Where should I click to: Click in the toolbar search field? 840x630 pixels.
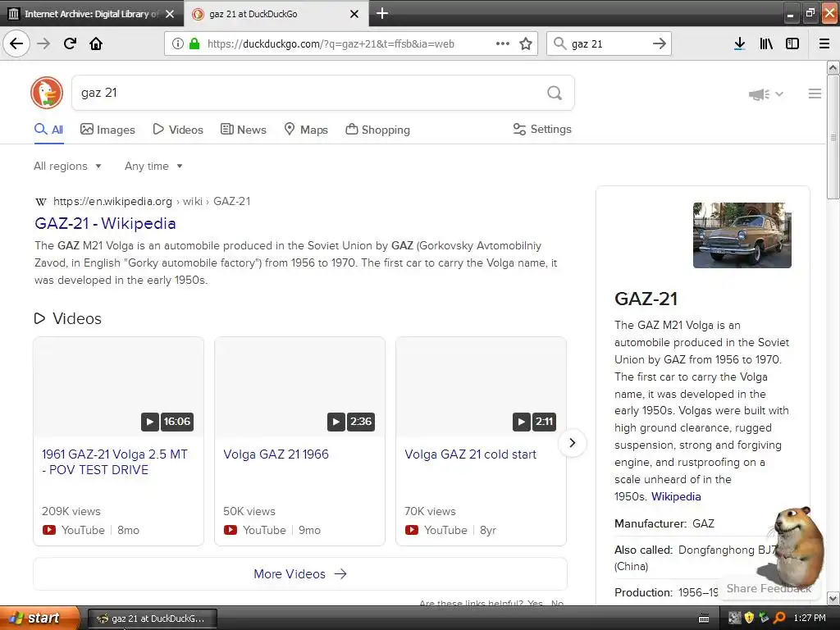[608, 44]
